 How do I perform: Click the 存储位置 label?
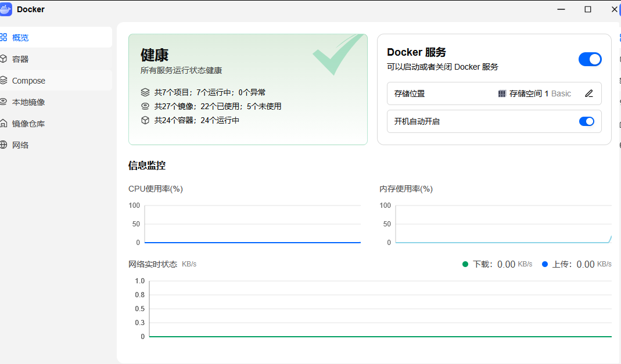pyautogui.click(x=410, y=94)
